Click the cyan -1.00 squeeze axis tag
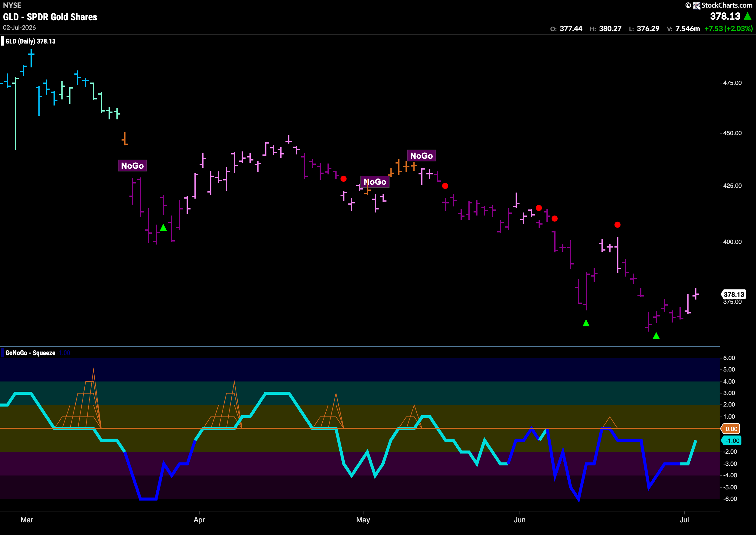 732,441
